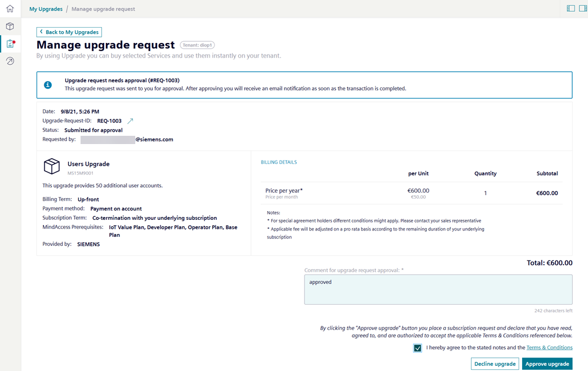Click the blue info icon in approval banner

(x=48, y=85)
